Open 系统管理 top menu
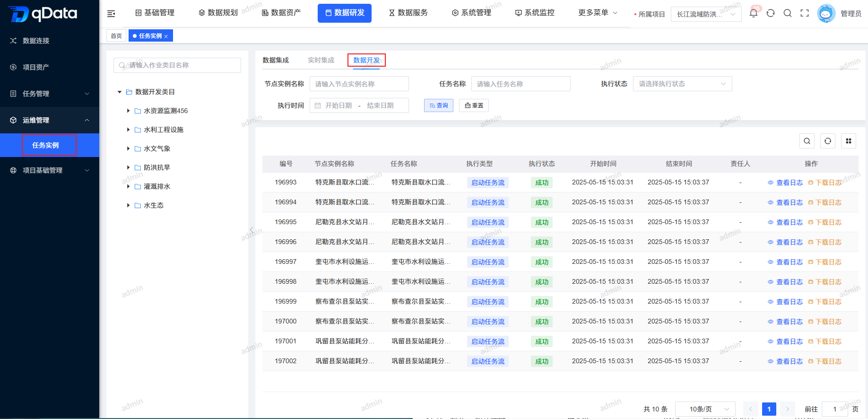The width and height of the screenshot is (868, 419). tap(471, 13)
